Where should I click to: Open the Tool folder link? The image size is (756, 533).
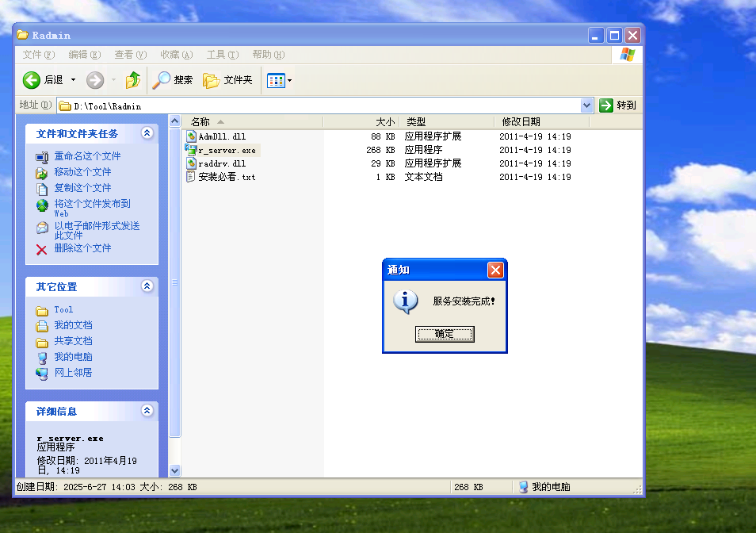[x=63, y=309]
